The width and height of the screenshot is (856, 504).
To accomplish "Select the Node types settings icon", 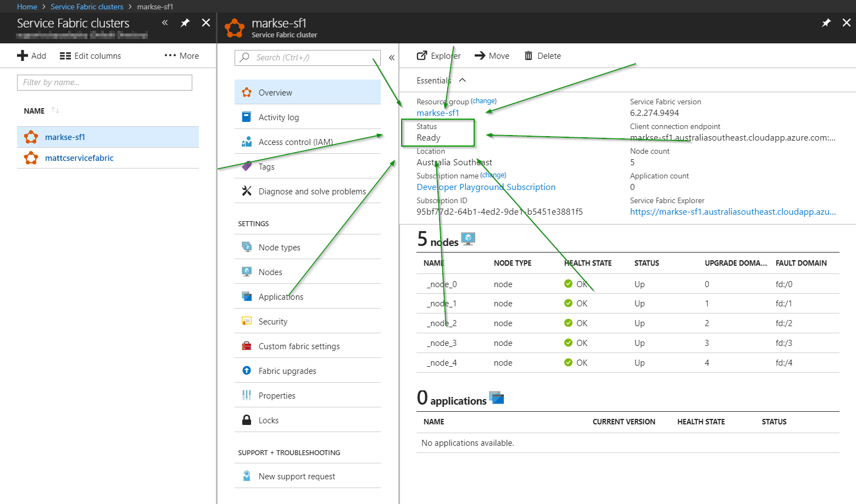I will [246, 247].
